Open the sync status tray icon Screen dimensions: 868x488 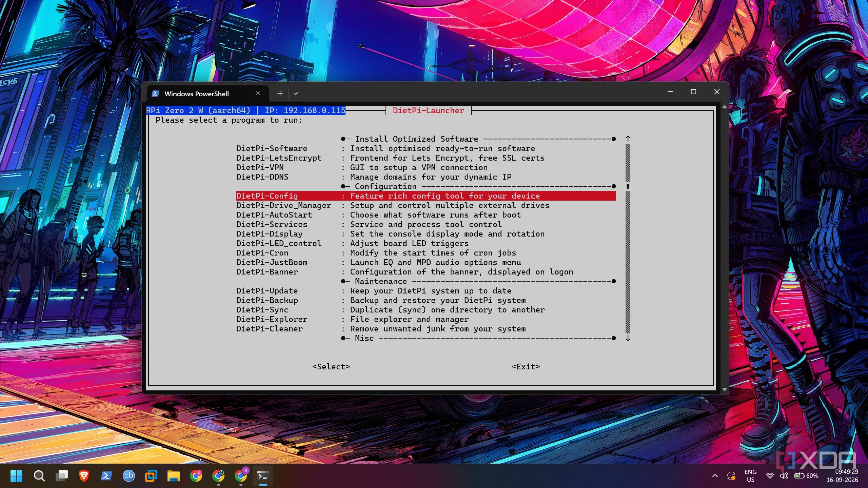tap(731, 476)
